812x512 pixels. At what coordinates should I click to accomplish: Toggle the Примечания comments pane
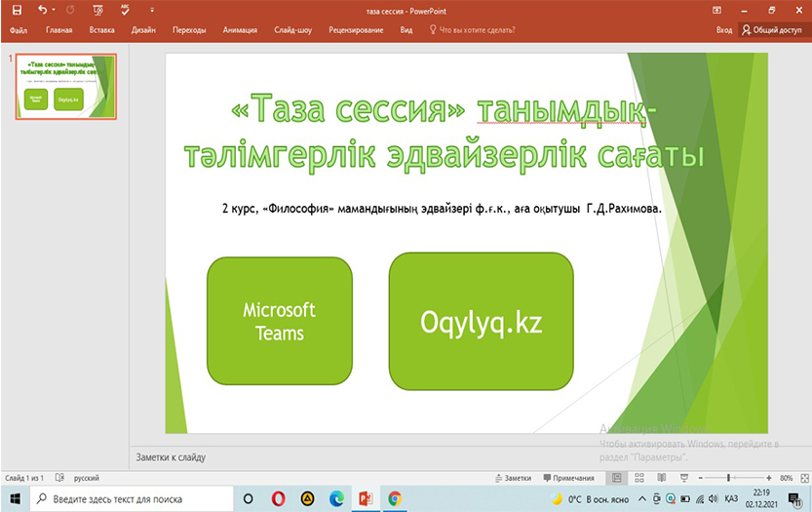click(x=567, y=478)
